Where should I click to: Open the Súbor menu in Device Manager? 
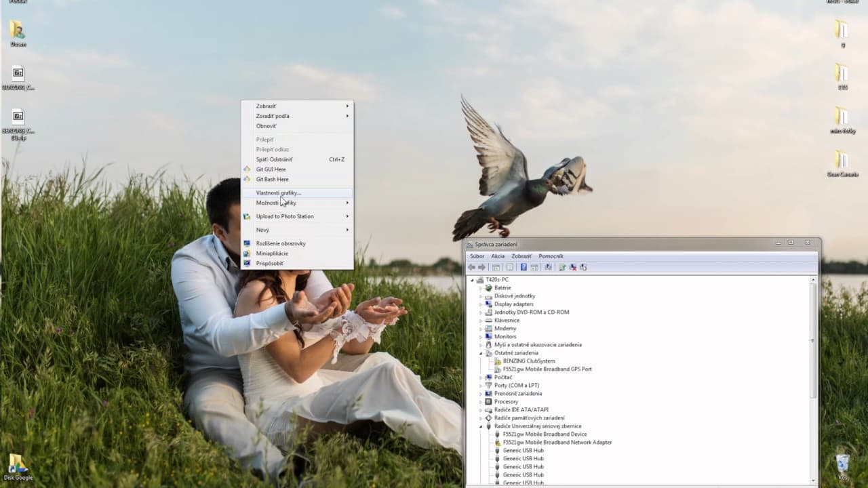click(477, 256)
